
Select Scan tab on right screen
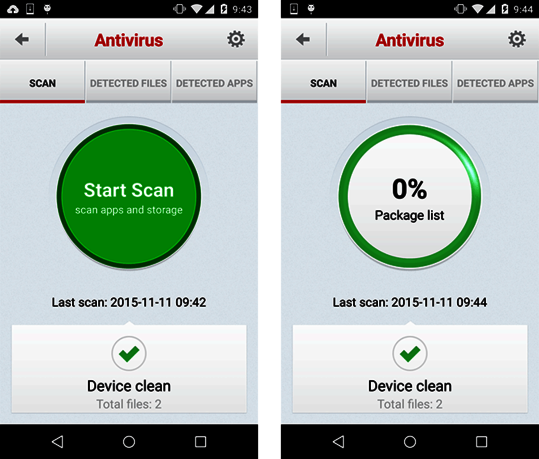click(x=323, y=82)
